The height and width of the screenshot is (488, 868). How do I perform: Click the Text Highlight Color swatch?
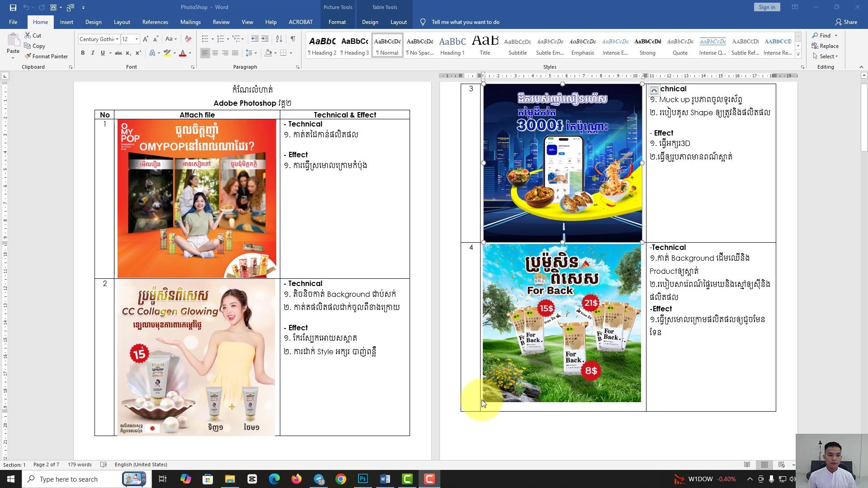[167, 53]
